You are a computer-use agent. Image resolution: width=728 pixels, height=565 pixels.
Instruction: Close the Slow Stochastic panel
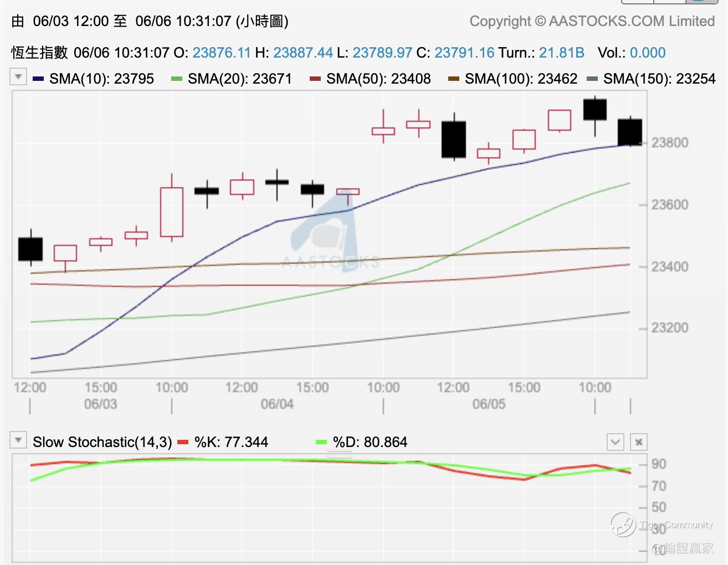tap(638, 442)
